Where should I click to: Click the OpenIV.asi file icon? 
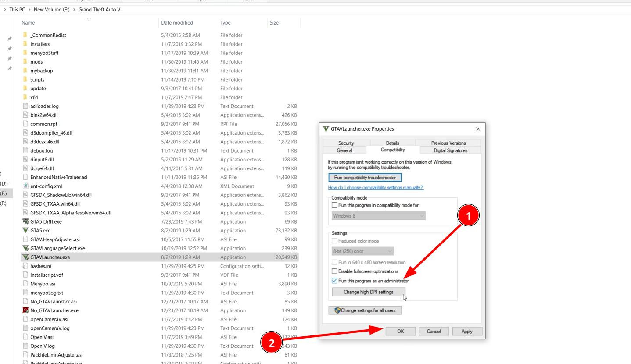click(x=25, y=337)
